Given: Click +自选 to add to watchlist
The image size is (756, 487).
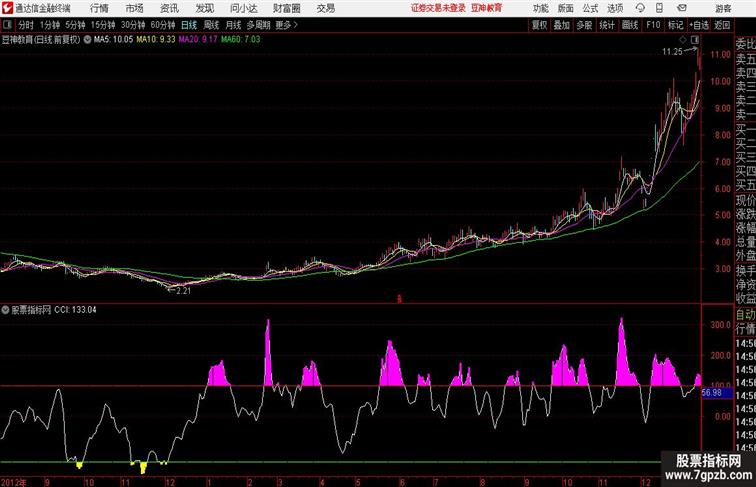Looking at the screenshot, I should pos(699,25).
